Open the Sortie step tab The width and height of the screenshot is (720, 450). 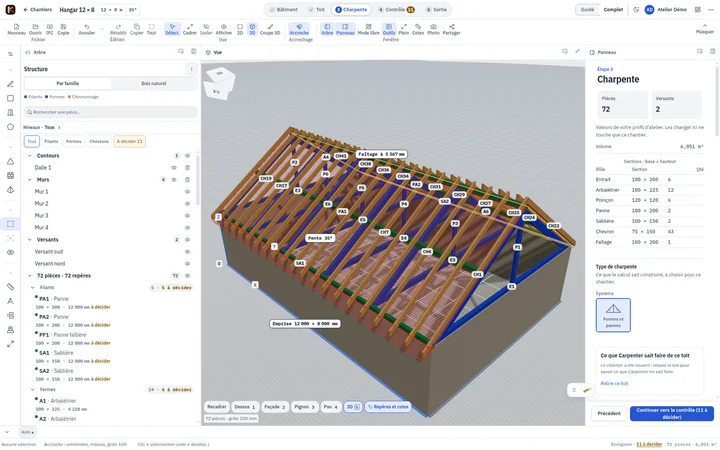(x=436, y=10)
